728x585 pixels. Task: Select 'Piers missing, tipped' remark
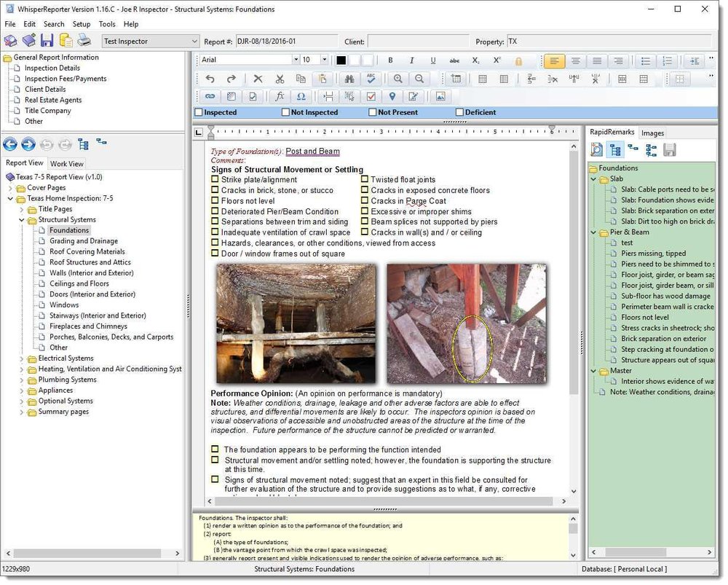point(653,254)
